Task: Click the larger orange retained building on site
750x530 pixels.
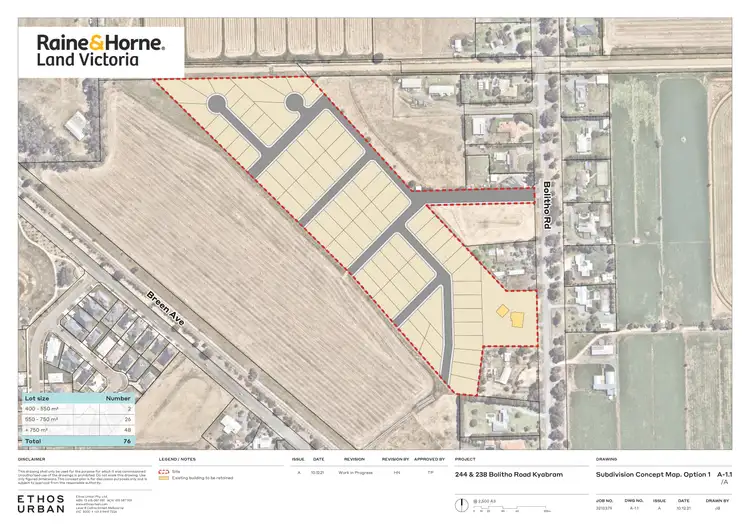Action: (517, 320)
